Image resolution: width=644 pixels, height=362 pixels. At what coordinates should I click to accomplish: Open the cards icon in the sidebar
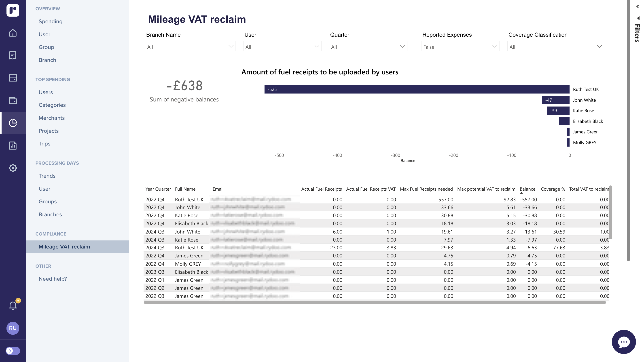13,78
